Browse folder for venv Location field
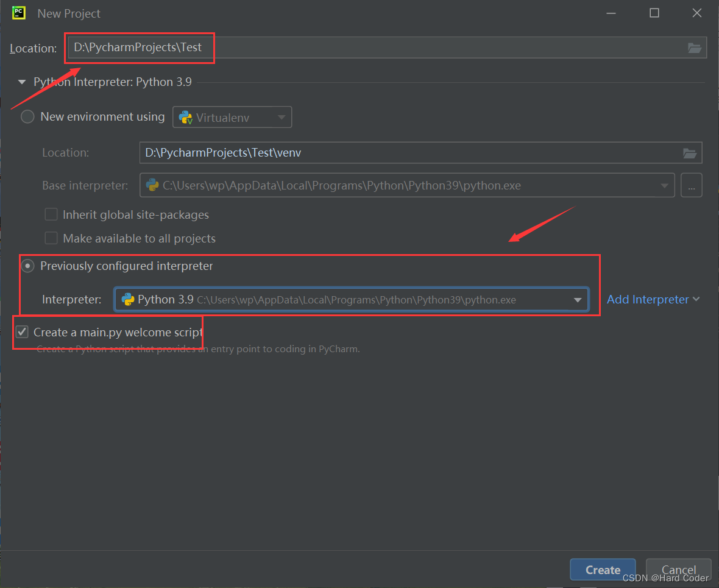Image resolution: width=719 pixels, height=588 pixels. (690, 153)
